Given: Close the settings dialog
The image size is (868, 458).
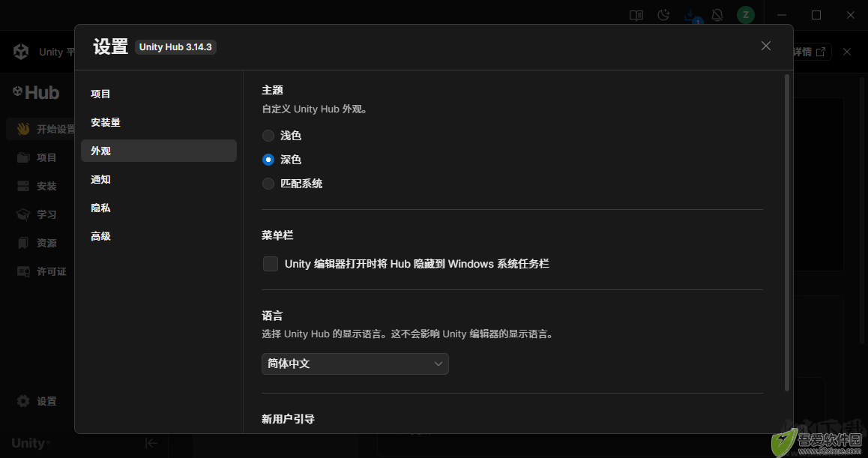Looking at the screenshot, I should (765, 46).
